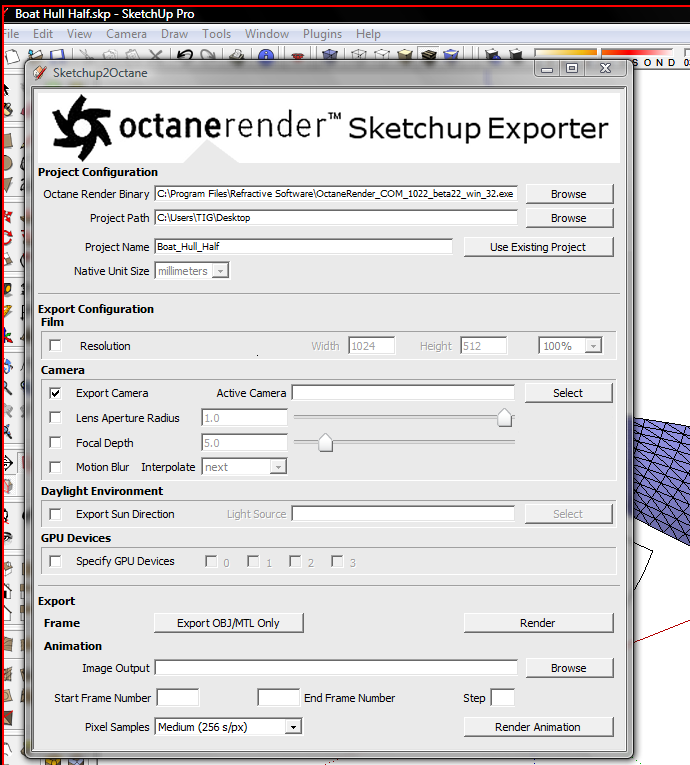Click the Cut scissors toolbar icon
This screenshot has height=765, width=690.
tap(86, 55)
